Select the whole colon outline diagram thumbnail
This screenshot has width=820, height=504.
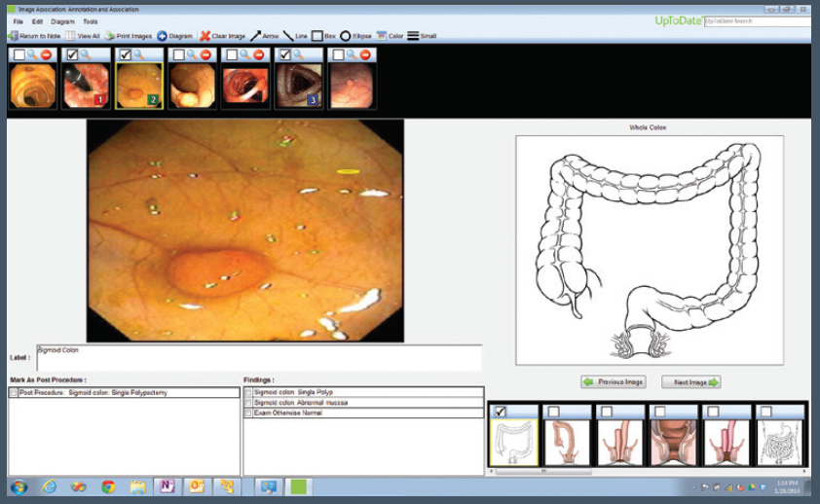pyautogui.click(x=514, y=443)
